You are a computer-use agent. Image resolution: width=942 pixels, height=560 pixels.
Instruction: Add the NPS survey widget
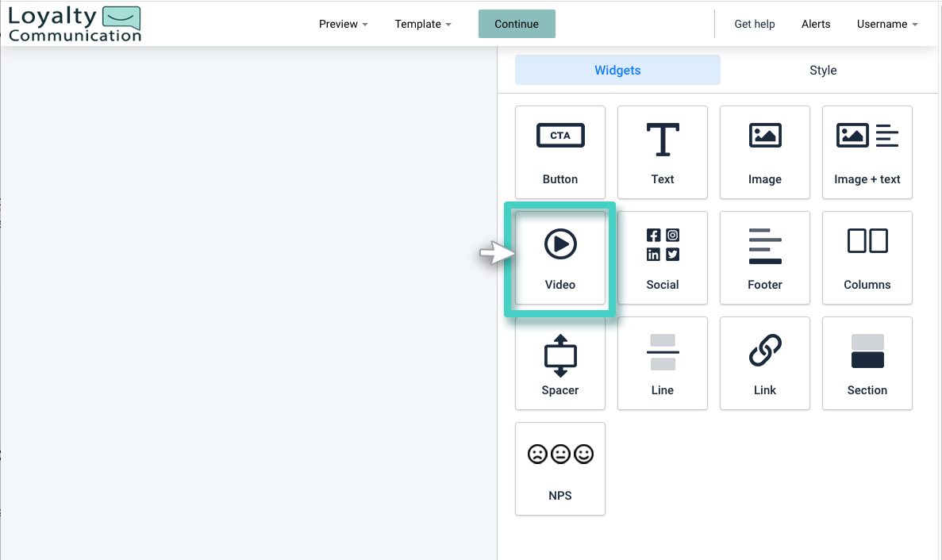(560, 469)
